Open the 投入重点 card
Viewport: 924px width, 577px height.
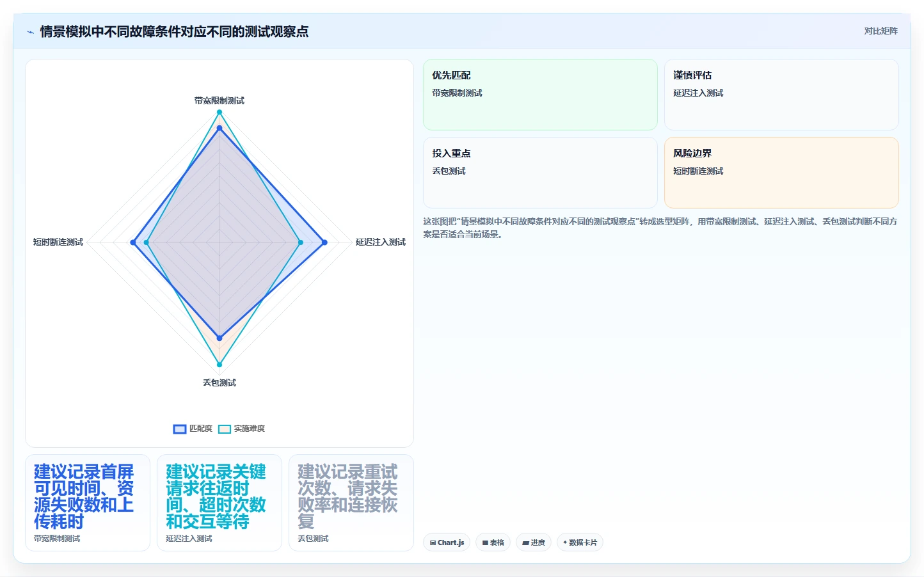(540, 173)
